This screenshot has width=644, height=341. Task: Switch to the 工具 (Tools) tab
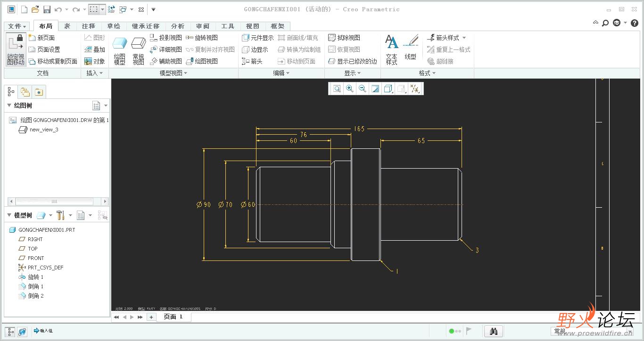pyautogui.click(x=228, y=26)
